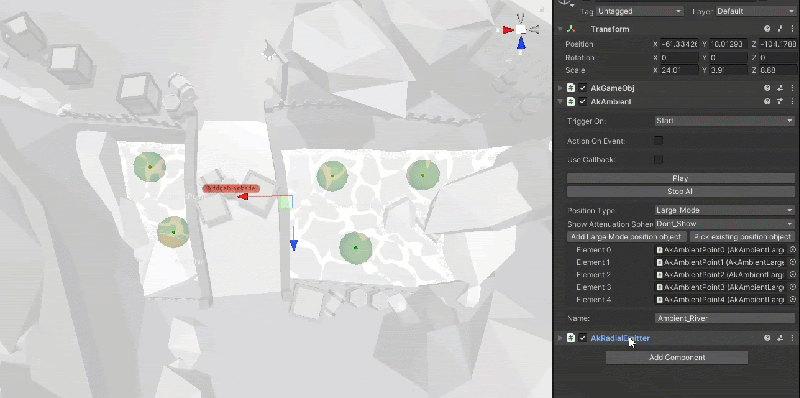Open the Trigger On dropdown
The width and height of the screenshot is (800, 398).
tap(724, 121)
